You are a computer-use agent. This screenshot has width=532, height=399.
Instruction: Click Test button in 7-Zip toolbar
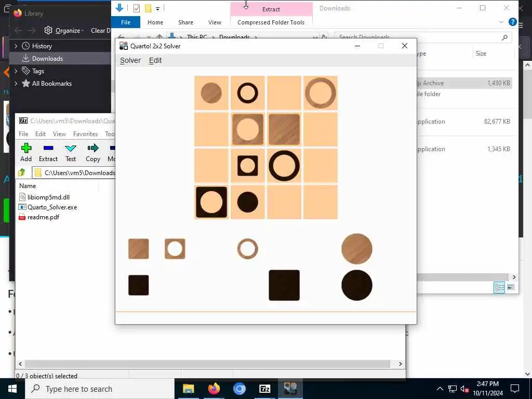(71, 152)
